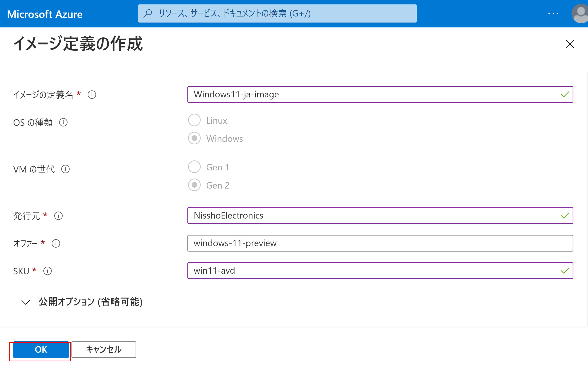
Task: Choose the Gen 1 option
Action: pos(194,167)
